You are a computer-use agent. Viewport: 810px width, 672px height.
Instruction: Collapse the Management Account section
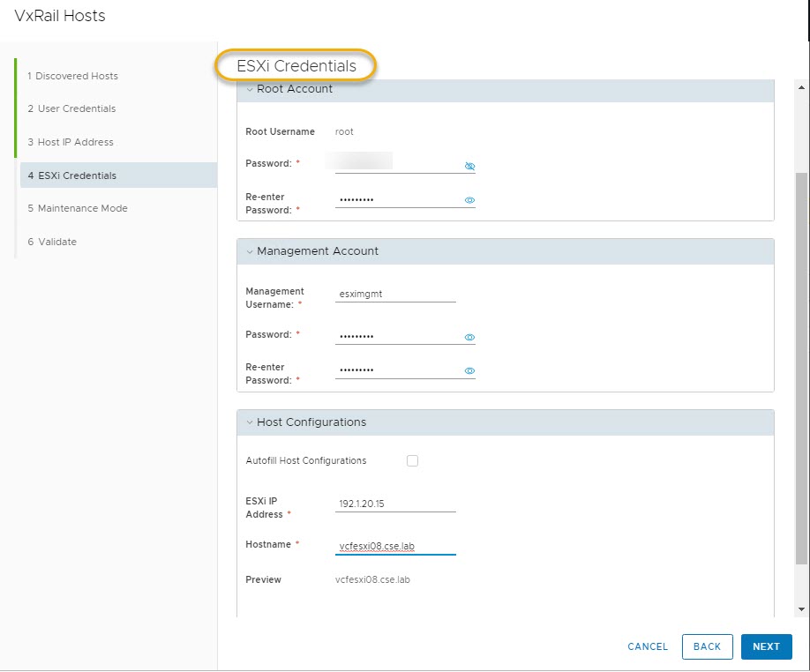pyautogui.click(x=250, y=251)
